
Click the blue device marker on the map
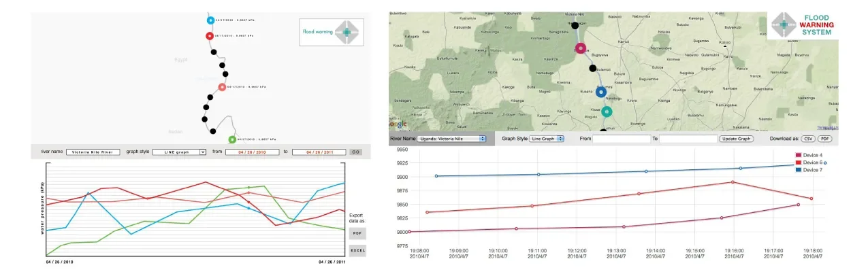(x=600, y=93)
